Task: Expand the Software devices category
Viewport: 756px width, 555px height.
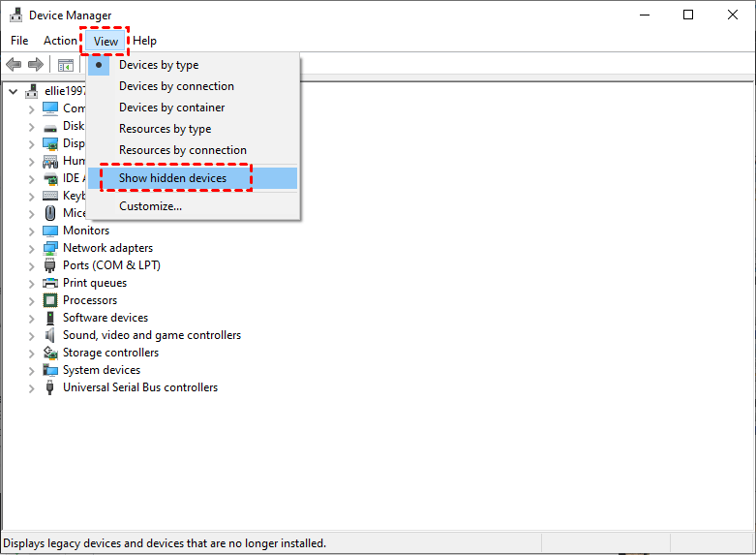Action: tap(32, 319)
